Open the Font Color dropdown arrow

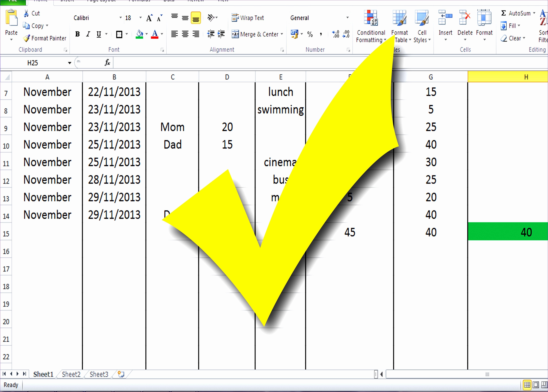[162, 34]
